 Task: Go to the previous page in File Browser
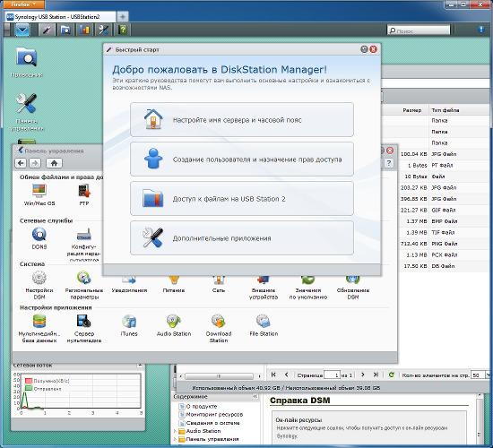pyautogui.click(x=287, y=375)
